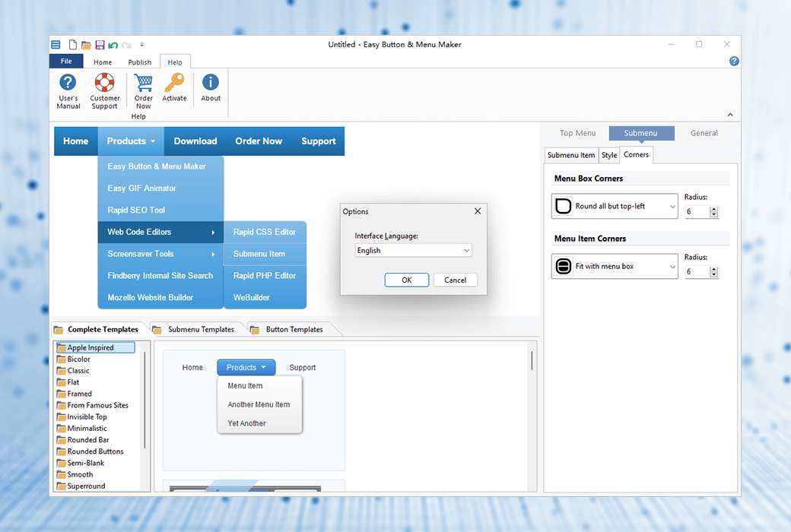The height and width of the screenshot is (532, 791).
Task: Select the 'Bicolor' template folder
Action: tap(75, 359)
